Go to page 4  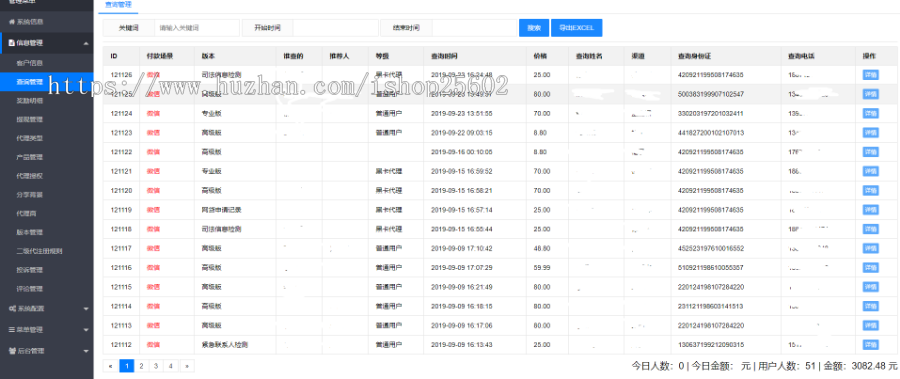tap(171, 365)
